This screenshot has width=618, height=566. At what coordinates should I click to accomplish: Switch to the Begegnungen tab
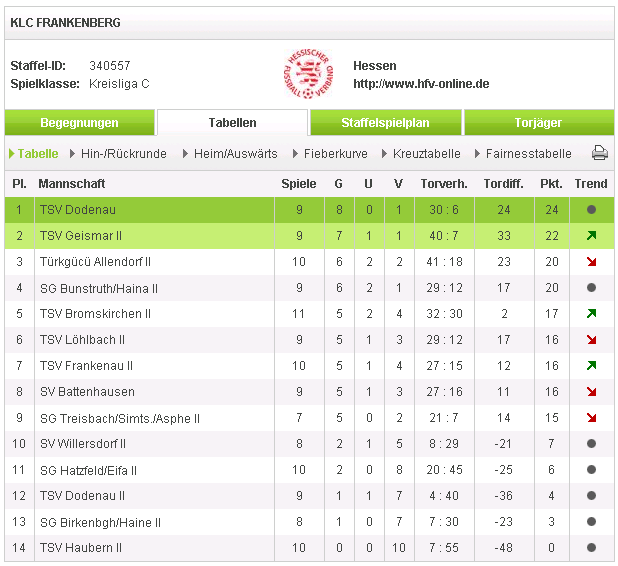[79, 123]
